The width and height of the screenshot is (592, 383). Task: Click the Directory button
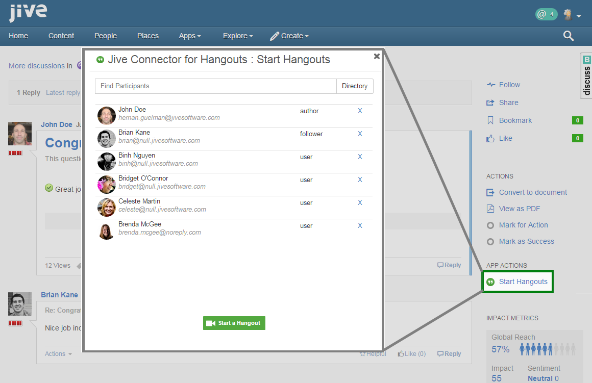[355, 86]
